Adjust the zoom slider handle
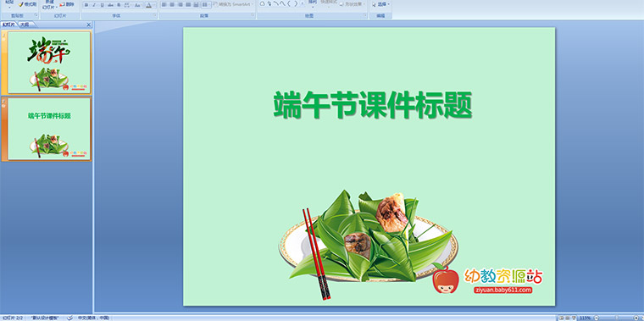Image resolution: width=644 pixels, height=321 pixels. (617, 318)
